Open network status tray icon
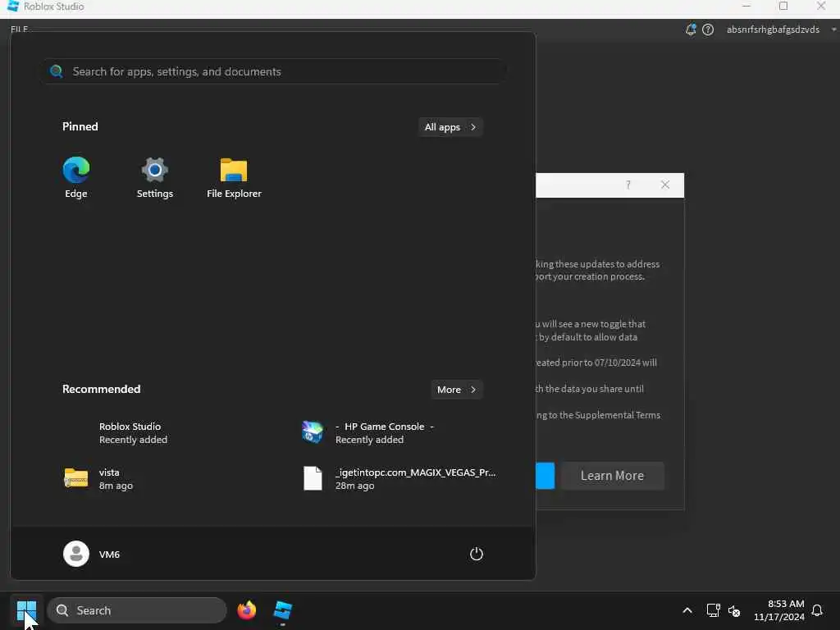840x630 pixels. pyautogui.click(x=713, y=610)
